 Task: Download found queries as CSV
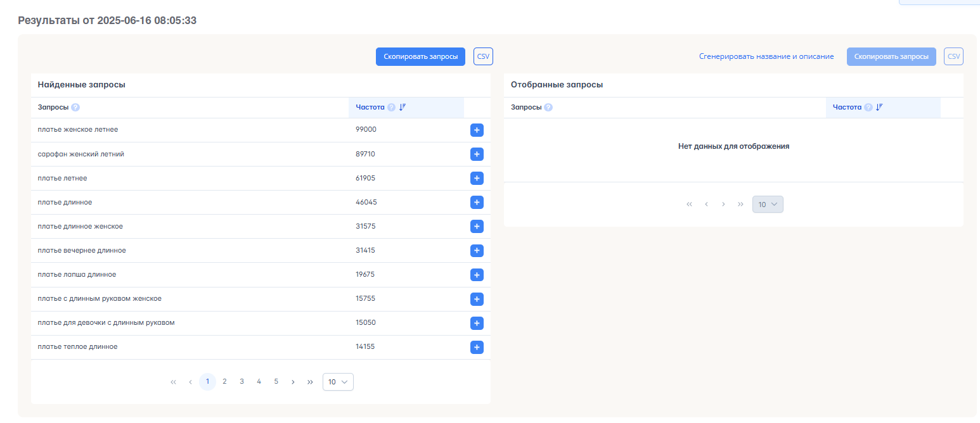483,56
